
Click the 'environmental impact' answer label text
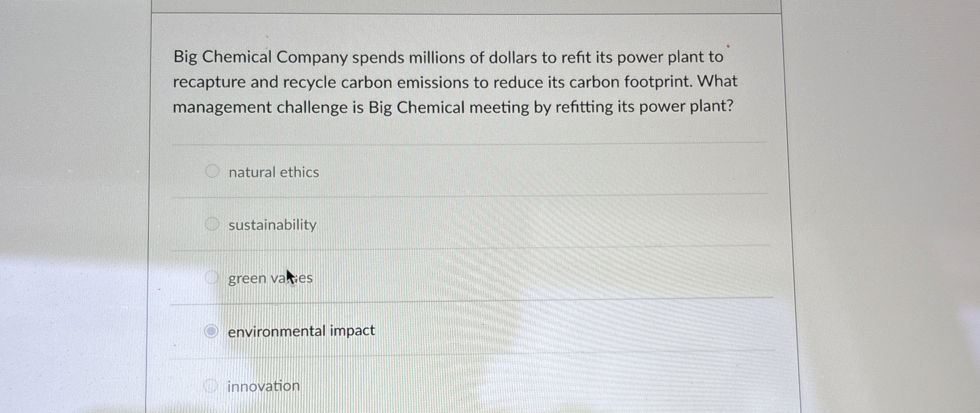[301, 331]
